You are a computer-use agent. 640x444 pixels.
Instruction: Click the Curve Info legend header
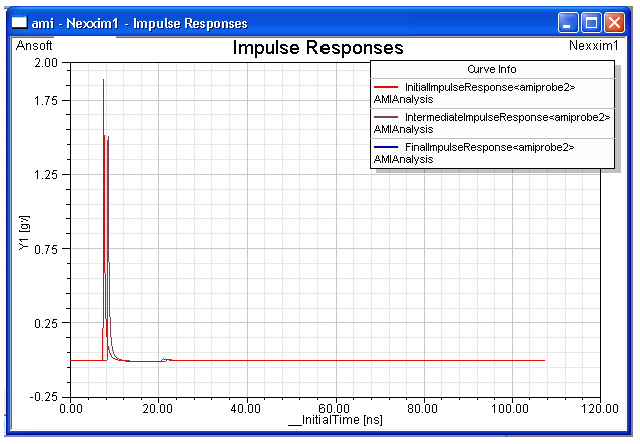pyautogui.click(x=491, y=69)
